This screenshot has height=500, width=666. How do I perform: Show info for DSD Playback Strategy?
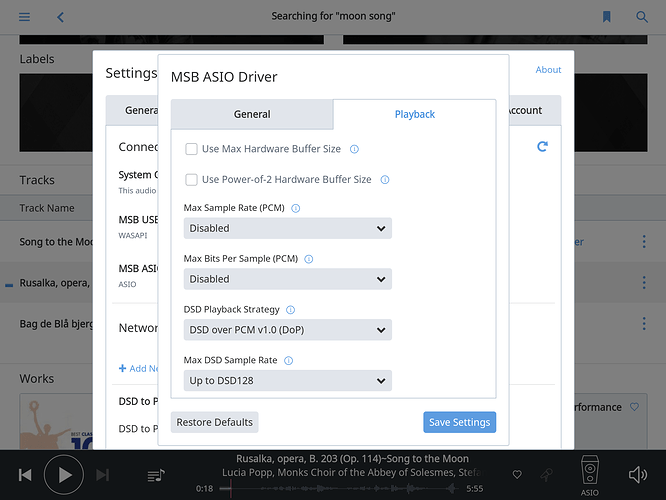point(291,310)
